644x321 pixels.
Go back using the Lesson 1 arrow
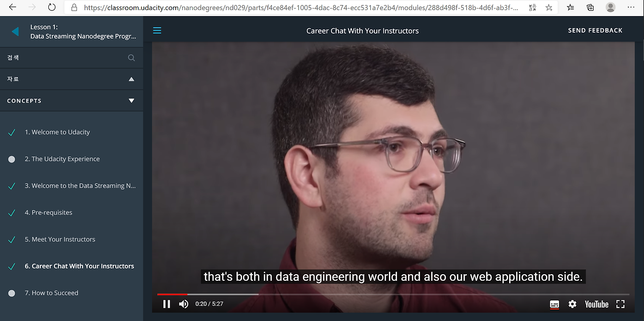coord(15,31)
